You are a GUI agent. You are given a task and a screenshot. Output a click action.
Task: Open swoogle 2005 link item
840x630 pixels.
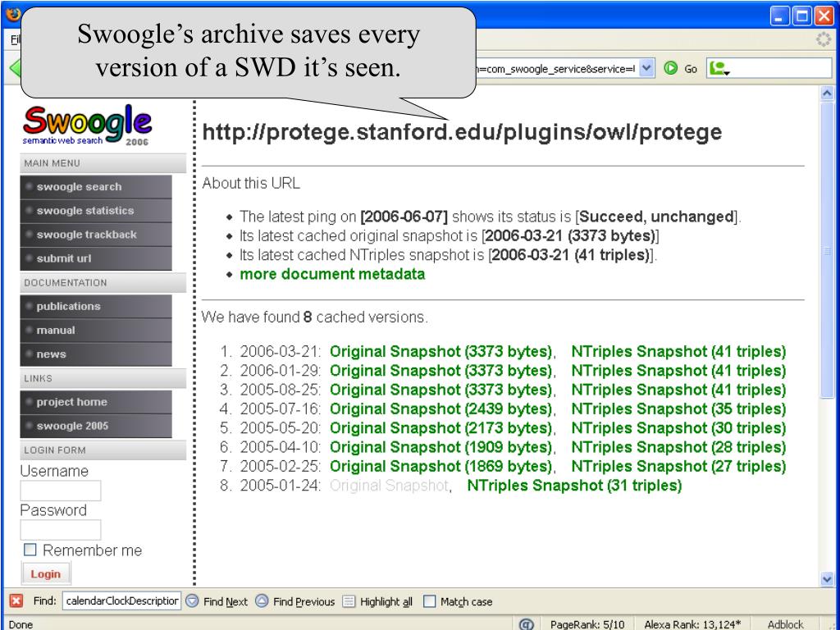96,426
